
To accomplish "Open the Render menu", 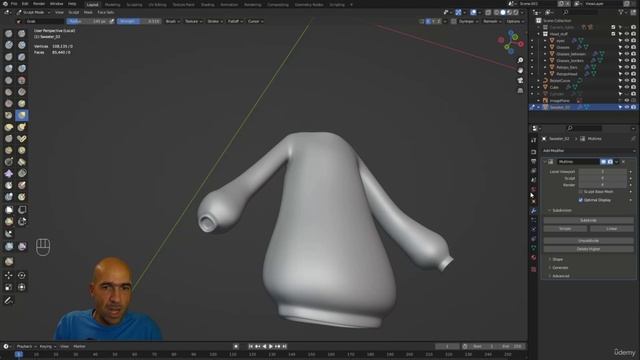I will pos(39,4).
